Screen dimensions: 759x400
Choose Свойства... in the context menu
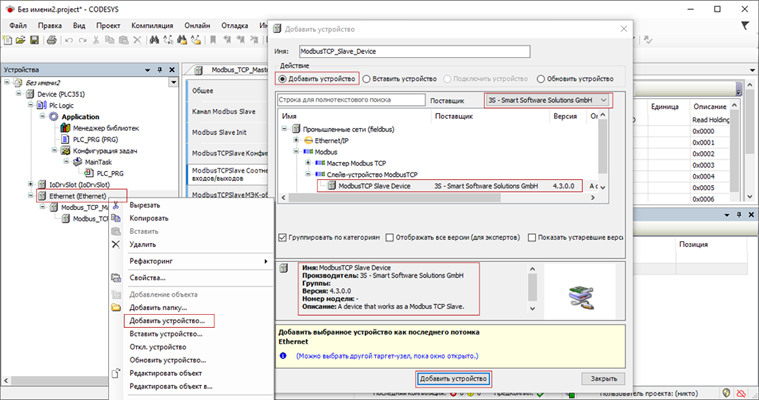148,277
